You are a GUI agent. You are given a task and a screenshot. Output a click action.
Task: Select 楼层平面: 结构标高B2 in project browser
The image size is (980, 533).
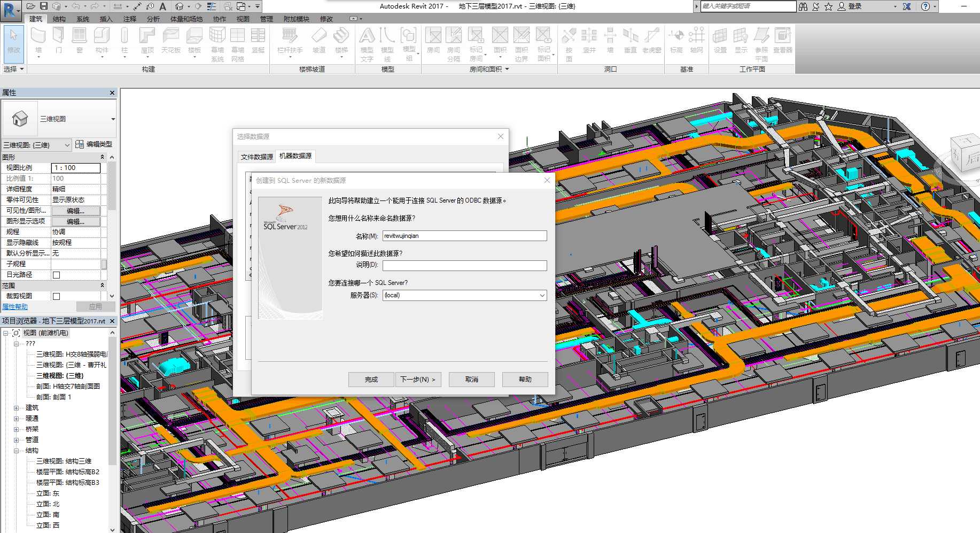pyautogui.click(x=68, y=472)
